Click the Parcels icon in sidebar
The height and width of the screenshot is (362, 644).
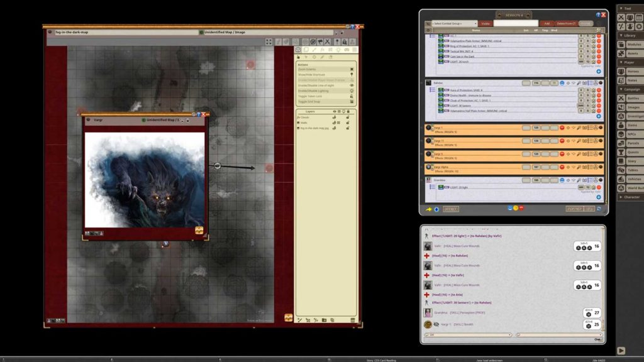tap(621, 143)
